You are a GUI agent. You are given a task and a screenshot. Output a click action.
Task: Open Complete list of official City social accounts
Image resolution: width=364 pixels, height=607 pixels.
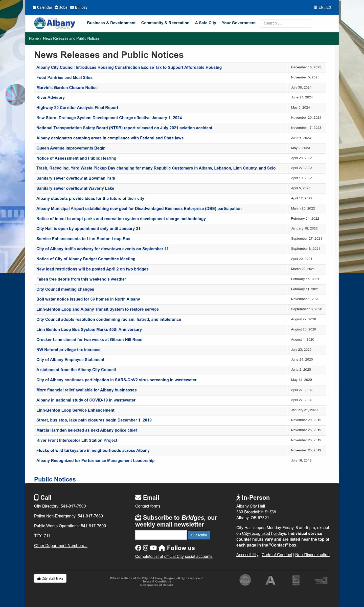click(174, 556)
